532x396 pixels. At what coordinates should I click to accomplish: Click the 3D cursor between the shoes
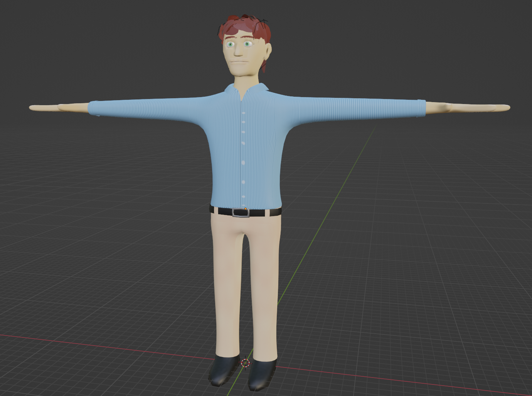(x=245, y=363)
